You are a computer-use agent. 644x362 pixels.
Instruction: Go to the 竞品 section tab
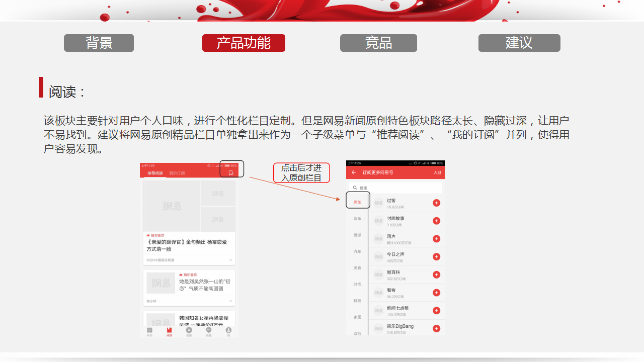pyautogui.click(x=378, y=43)
